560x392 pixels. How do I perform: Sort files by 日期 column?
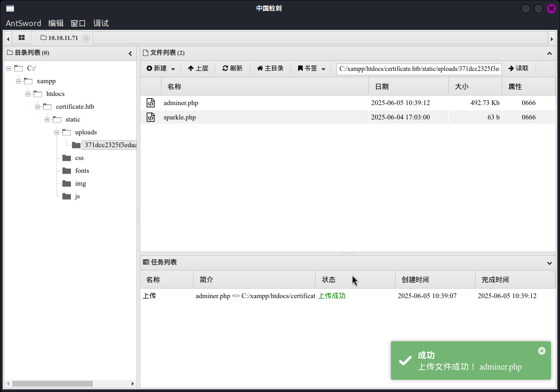pyautogui.click(x=409, y=87)
